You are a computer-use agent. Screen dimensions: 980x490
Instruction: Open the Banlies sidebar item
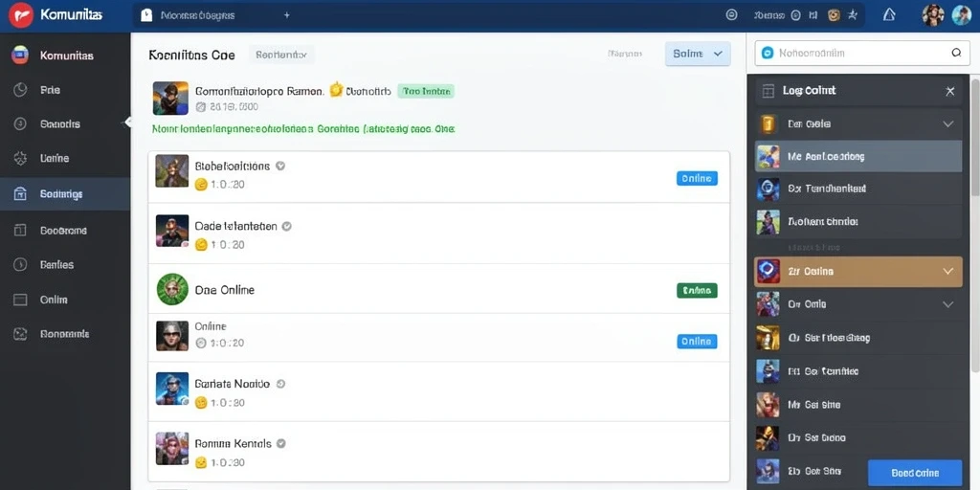tap(65, 265)
